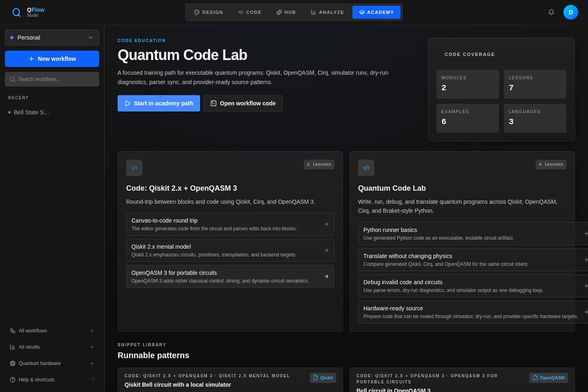The image size is (588, 392).
Task: Open Hardware-ready source lesson
Action: 473,312
